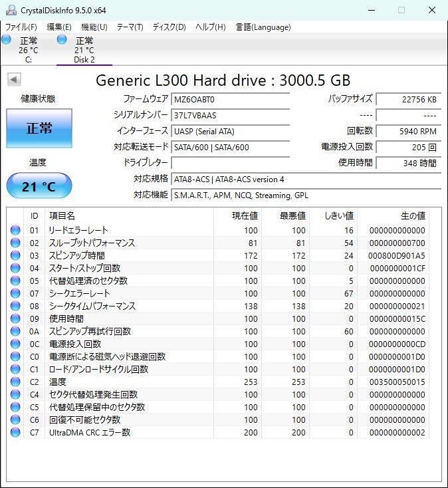
Task: Click the status icon for ID C7 row
Action: (x=15, y=432)
